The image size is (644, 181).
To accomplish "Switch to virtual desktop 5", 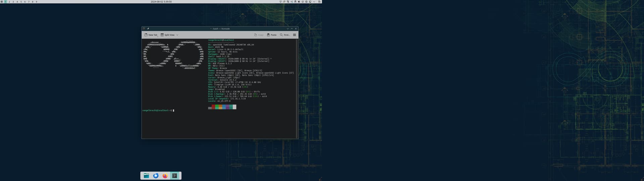I will 21,2.
